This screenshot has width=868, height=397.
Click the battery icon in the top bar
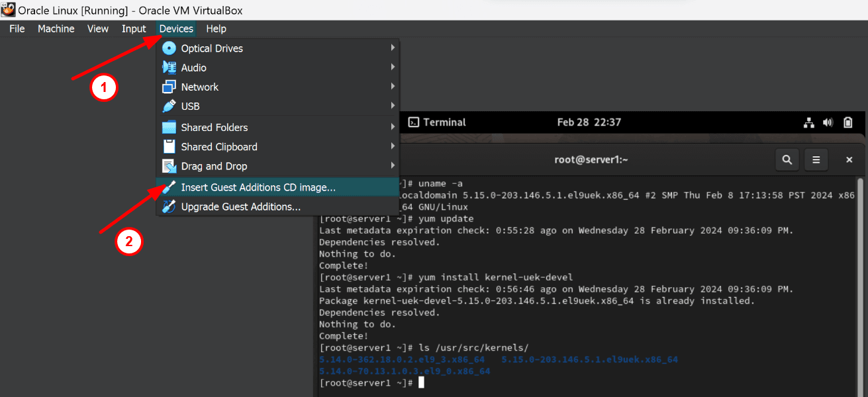pyautogui.click(x=847, y=122)
